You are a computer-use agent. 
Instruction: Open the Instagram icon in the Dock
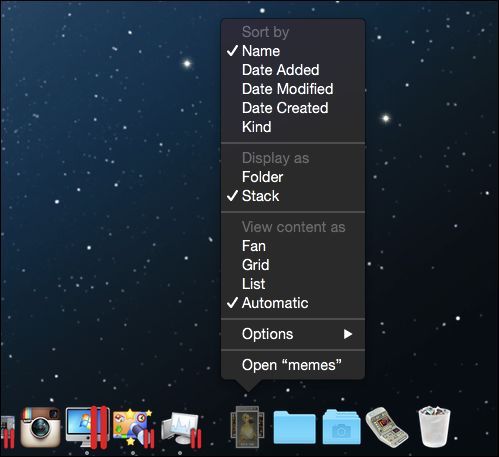41,427
